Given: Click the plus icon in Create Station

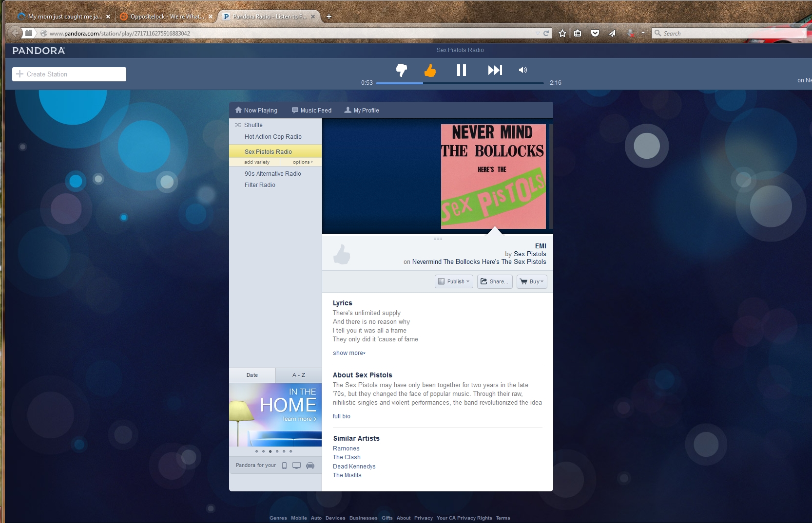Looking at the screenshot, I should [x=19, y=74].
